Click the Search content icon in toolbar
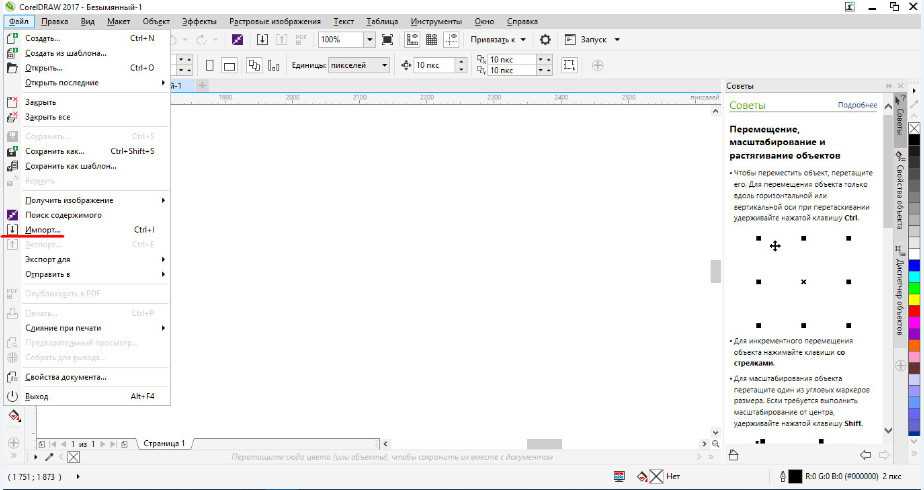 click(237, 40)
